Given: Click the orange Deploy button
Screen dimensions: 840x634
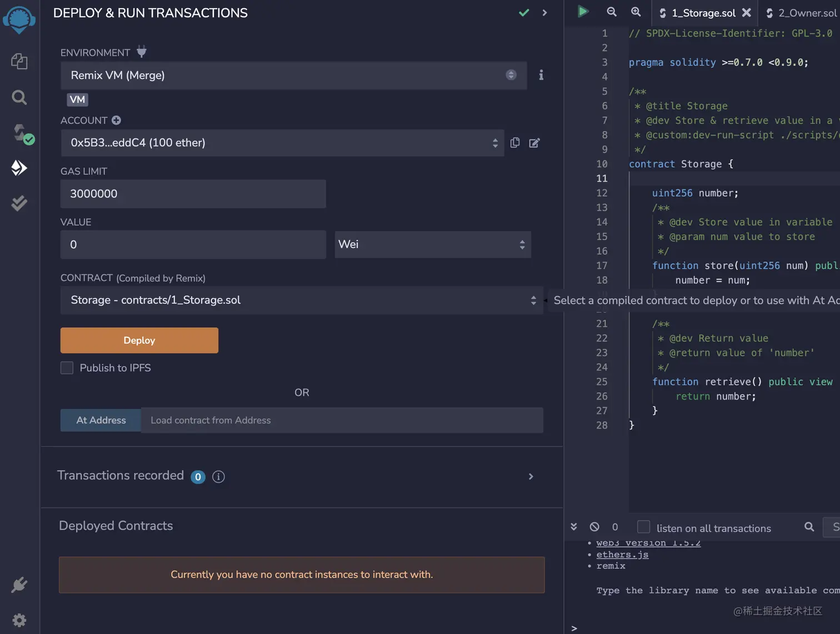Looking at the screenshot, I should click(x=139, y=340).
